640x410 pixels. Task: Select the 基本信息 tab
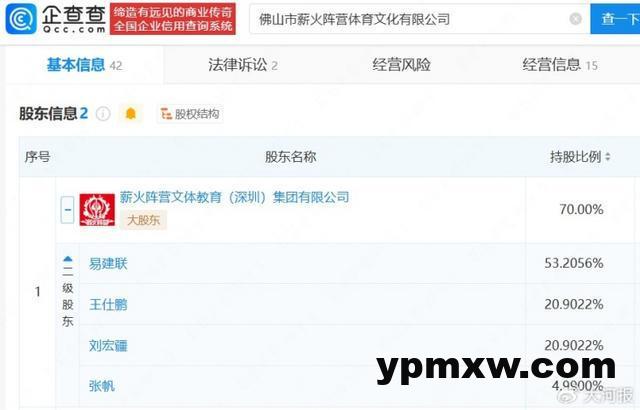pos(84,65)
